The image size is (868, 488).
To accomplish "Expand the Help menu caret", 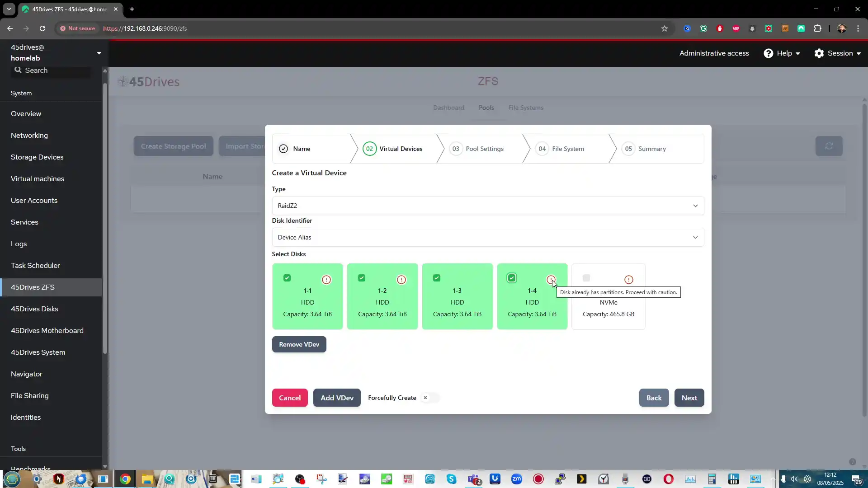I will (798, 54).
